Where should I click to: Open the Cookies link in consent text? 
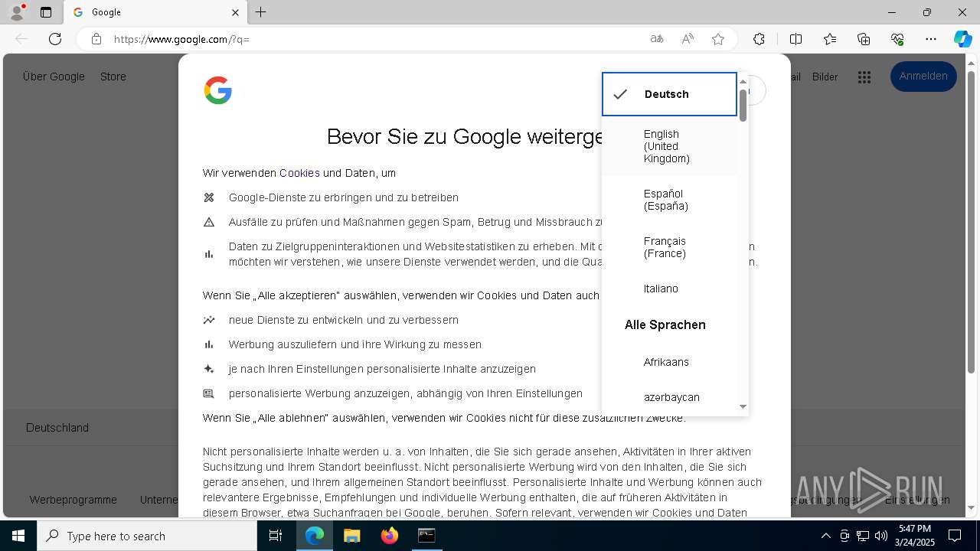299,173
